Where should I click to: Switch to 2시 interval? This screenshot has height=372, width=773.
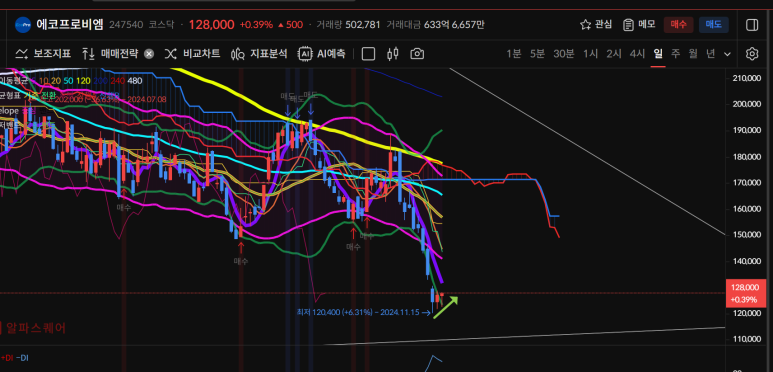[x=614, y=54]
